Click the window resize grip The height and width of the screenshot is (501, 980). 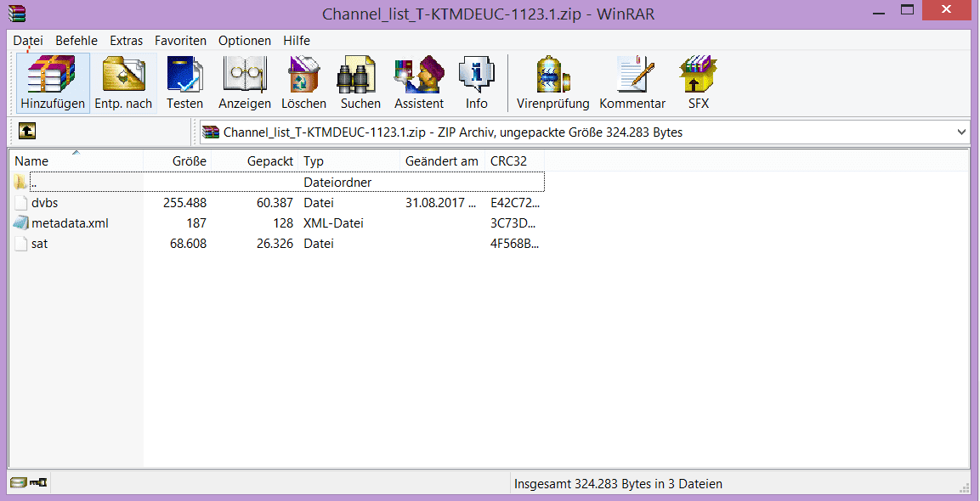[x=964, y=487]
